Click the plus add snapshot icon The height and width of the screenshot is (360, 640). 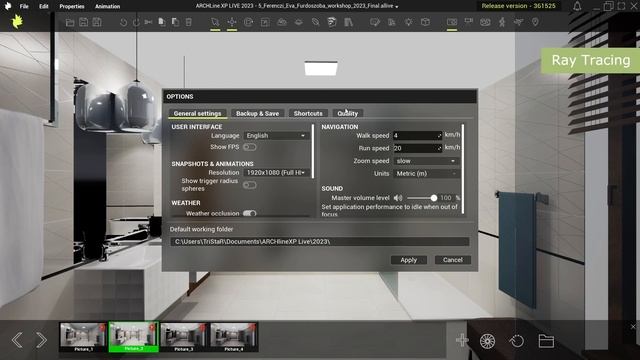[x=462, y=340]
